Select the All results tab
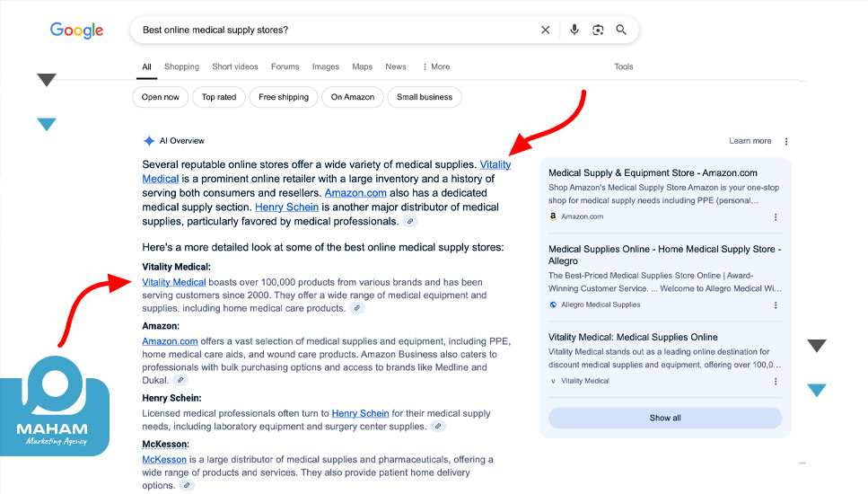The height and width of the screenshot is (494, 868). [146, 67]
